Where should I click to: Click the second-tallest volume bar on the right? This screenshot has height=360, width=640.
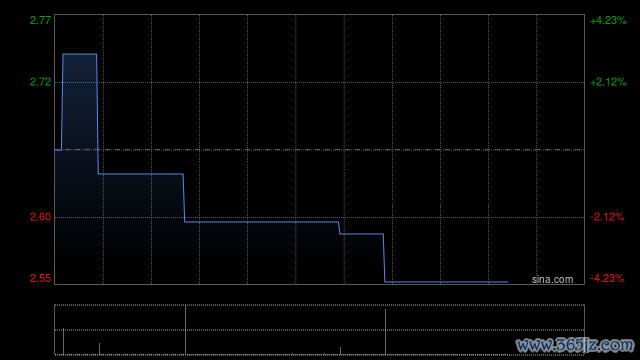[385, 332]
